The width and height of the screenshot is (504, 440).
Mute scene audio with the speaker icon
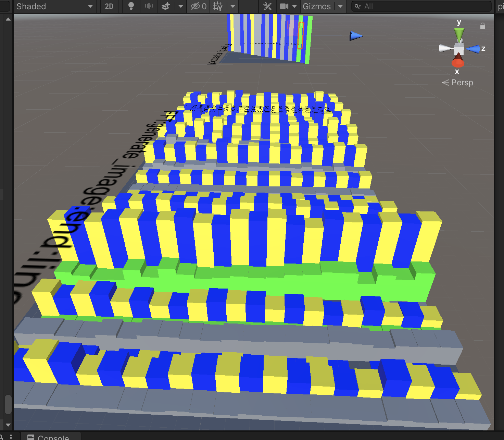(x=149, y=7)
